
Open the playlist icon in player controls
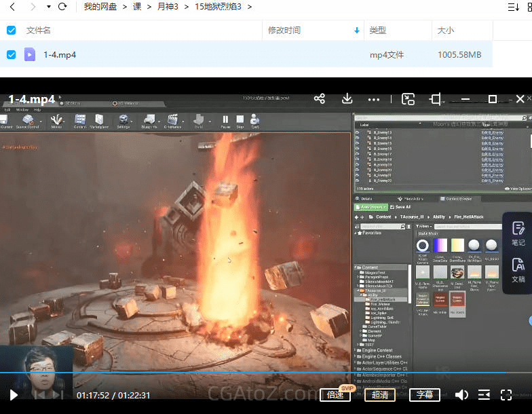click(484, 395)
